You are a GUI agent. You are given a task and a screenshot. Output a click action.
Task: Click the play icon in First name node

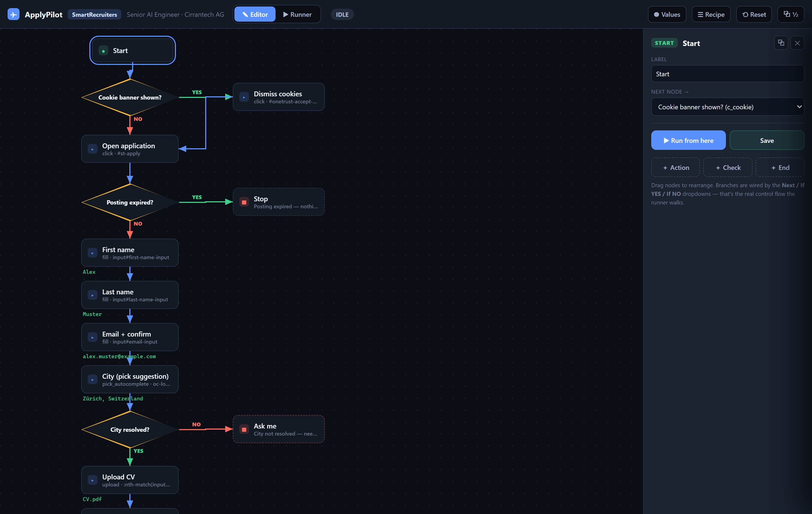(92, 253)
